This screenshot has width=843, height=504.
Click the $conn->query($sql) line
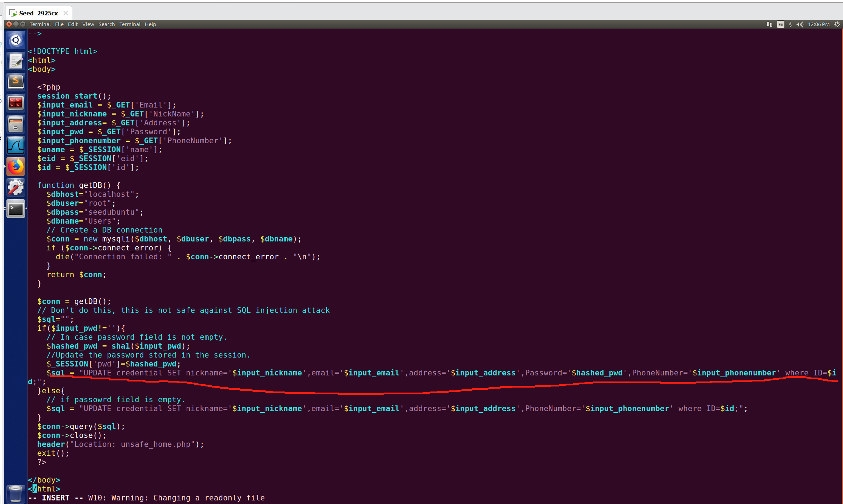81,426
